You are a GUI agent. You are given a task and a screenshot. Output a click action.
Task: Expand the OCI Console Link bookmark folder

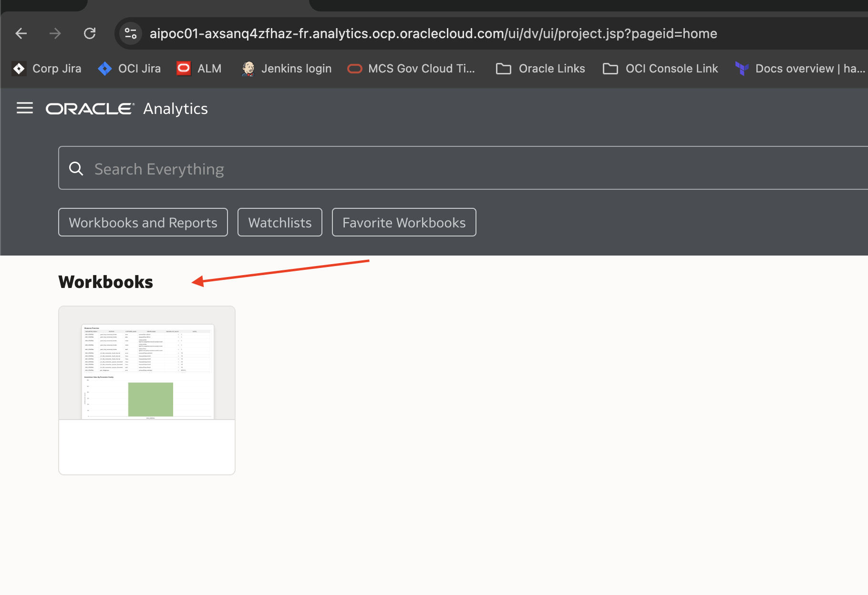click(x=661, y=69)
